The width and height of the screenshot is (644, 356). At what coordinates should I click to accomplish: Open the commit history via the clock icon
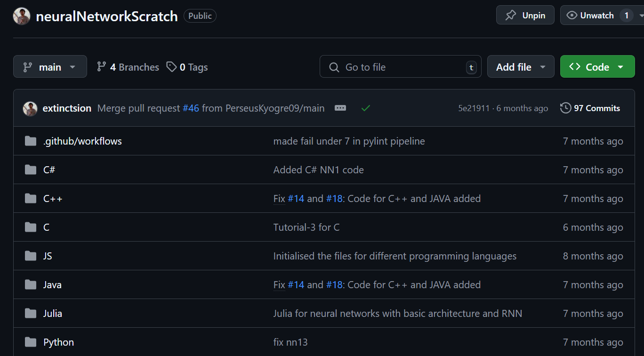coord(565,108)
